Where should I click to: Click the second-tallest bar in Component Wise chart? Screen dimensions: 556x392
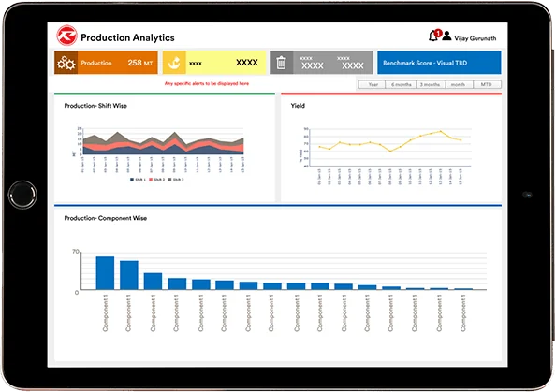(x=129, y=275)
